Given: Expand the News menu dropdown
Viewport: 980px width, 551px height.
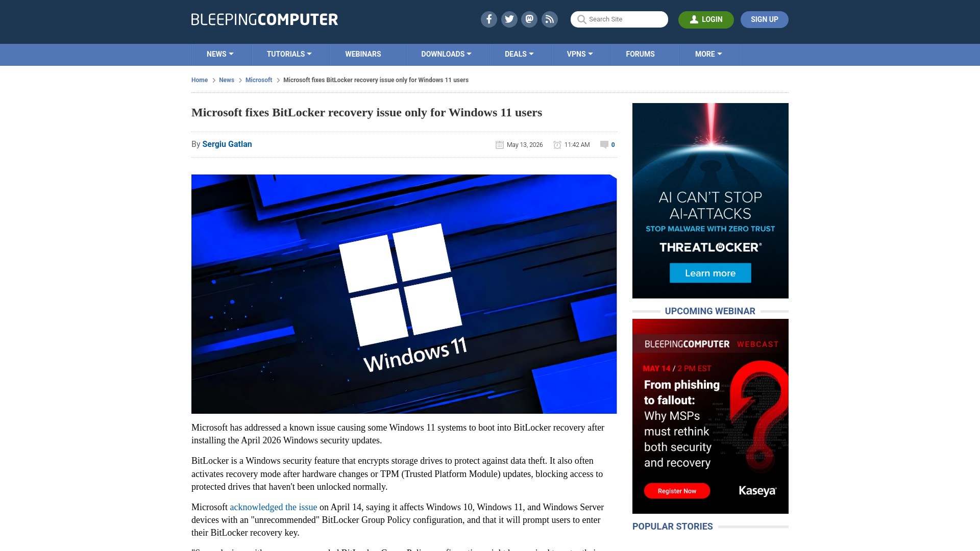Looking at the screenshot, I should (x=220, y=54).
